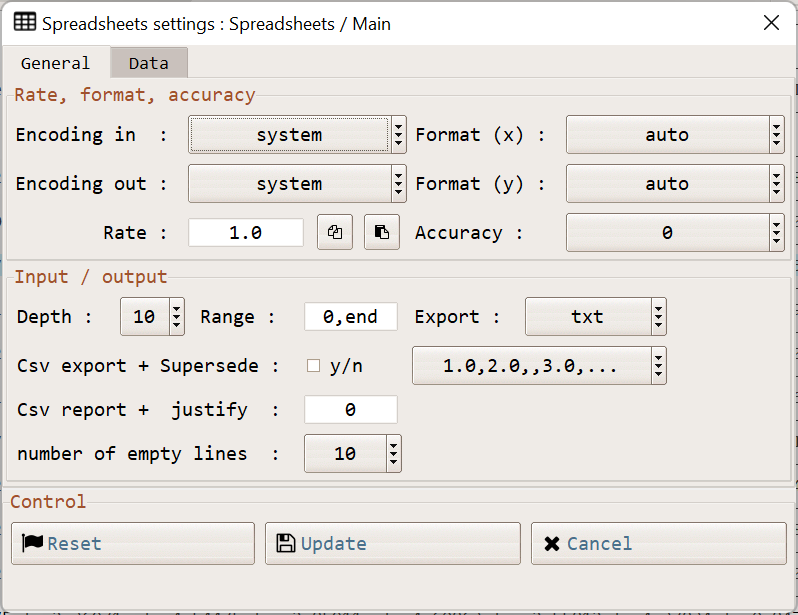The image size is (798, 615).
Task: Expand the Encoding out selector
Action: pyautogui.click(x=297, y=184)
